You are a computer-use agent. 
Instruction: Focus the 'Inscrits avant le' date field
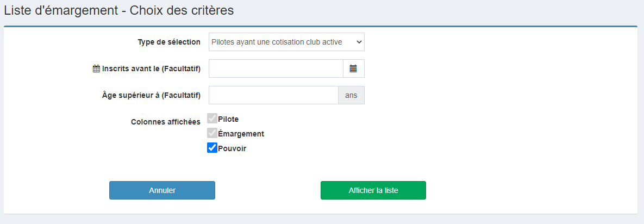(276, 69)
